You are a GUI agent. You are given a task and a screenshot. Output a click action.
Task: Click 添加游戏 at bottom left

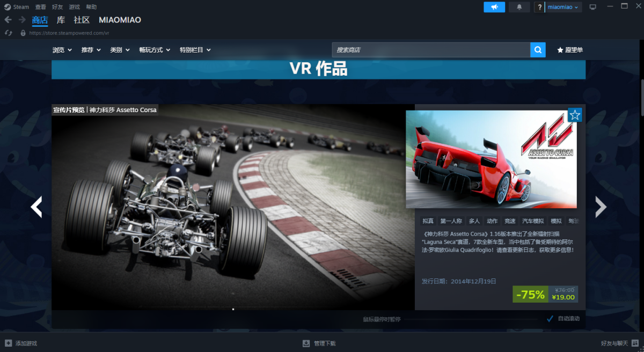click(x=26, y=343)
